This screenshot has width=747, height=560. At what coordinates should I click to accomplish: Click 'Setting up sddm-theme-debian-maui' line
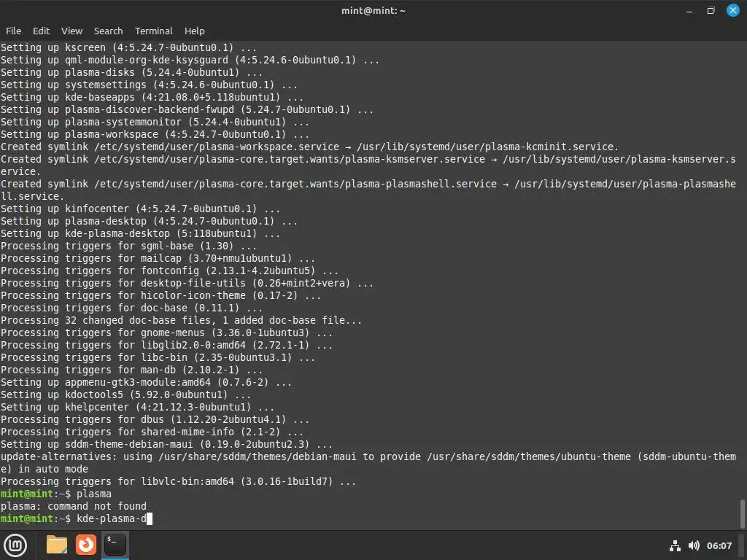[x=167, y=444]
